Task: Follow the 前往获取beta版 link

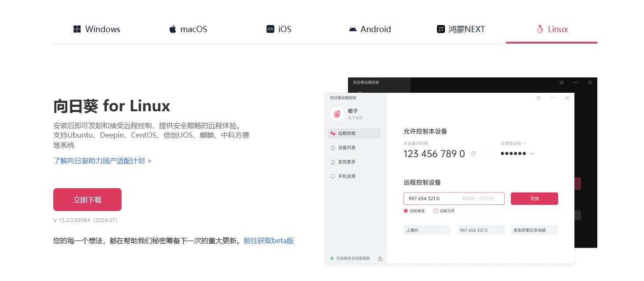Action: pyautogui.click(x=269, y=241)
